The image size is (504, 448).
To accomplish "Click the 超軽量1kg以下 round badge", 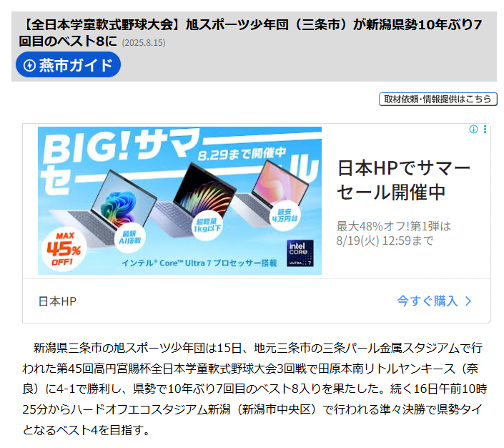I will click(207, 225).
